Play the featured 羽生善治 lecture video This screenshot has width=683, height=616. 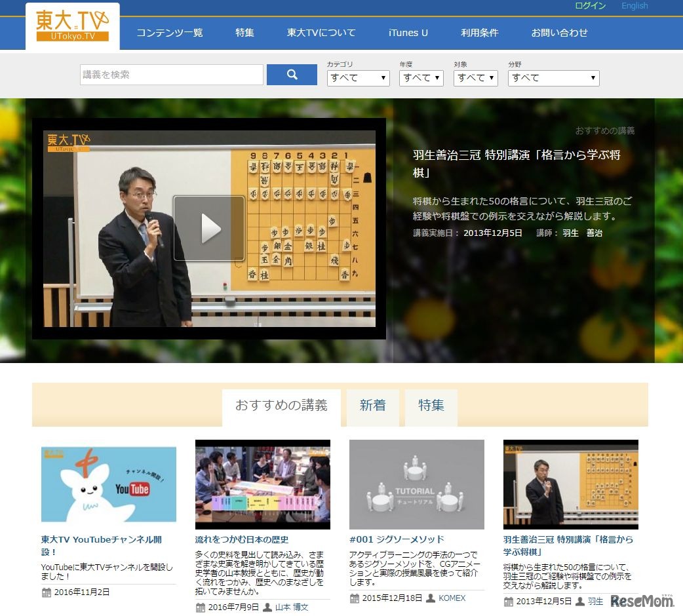tap(209, 228)
